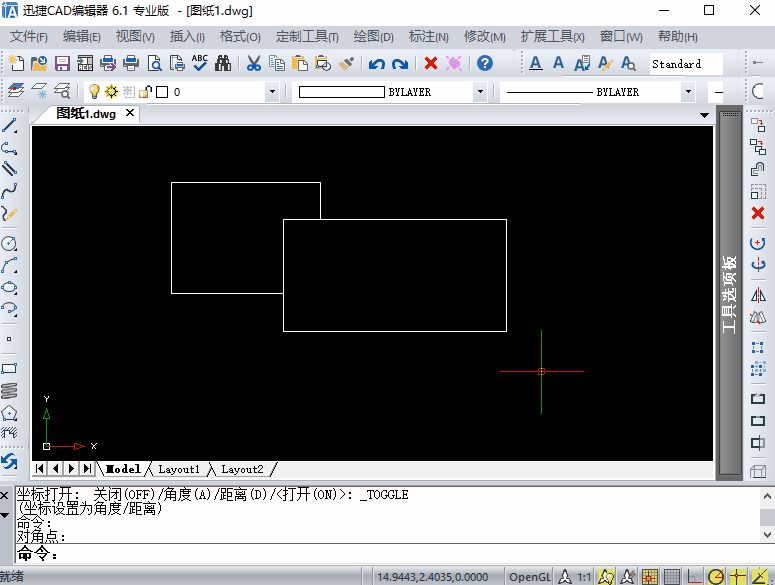Expand the BYLAYER linetype dropdown
This screenshot has height=585, width=775.
click(x=688, y=92)
